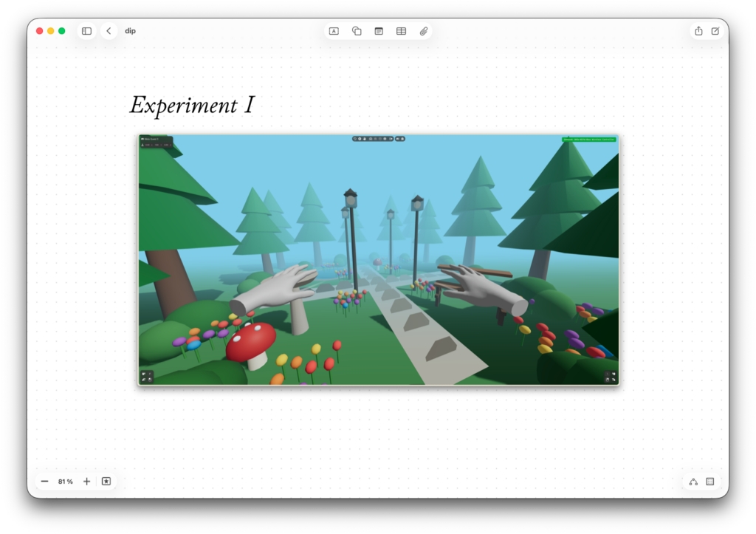The width and height of the screenshot is (756, 534).
Task: Open the 81% zoom level menu
Action: point(66,482)
